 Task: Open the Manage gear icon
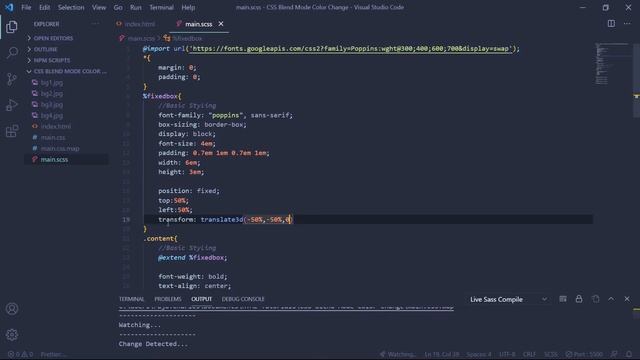(x=12, y=335)
